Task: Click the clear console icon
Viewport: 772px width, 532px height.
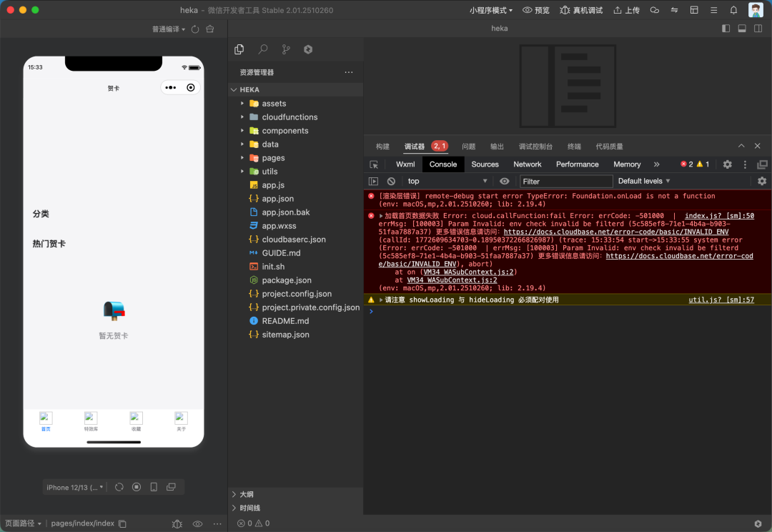Action: point(391,181)
